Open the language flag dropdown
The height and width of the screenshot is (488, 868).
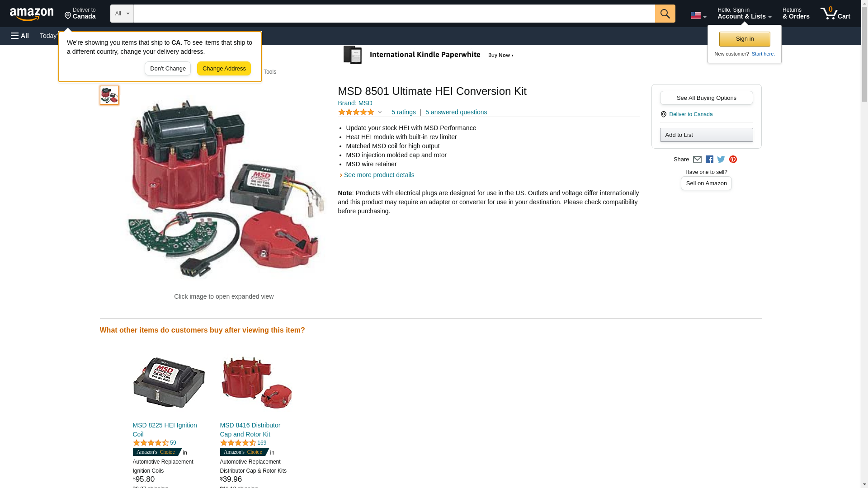pos(698,15)
